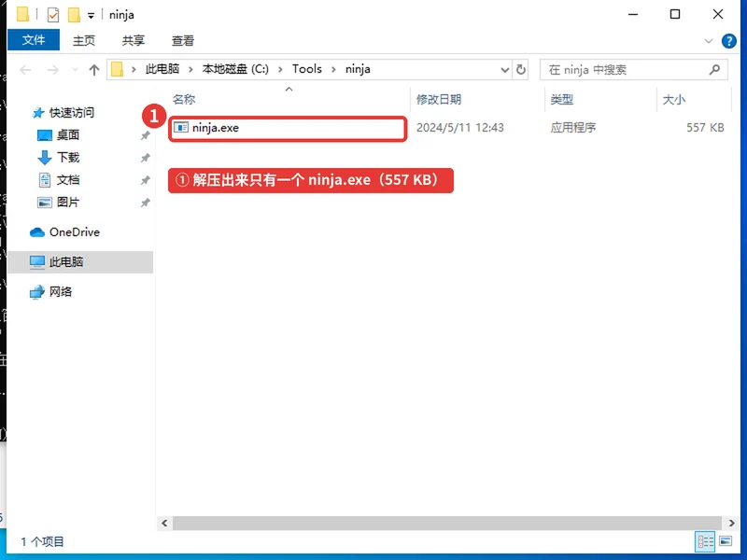
Task: Expand the address bar history dropdown
Action: [x=504, y=70]
